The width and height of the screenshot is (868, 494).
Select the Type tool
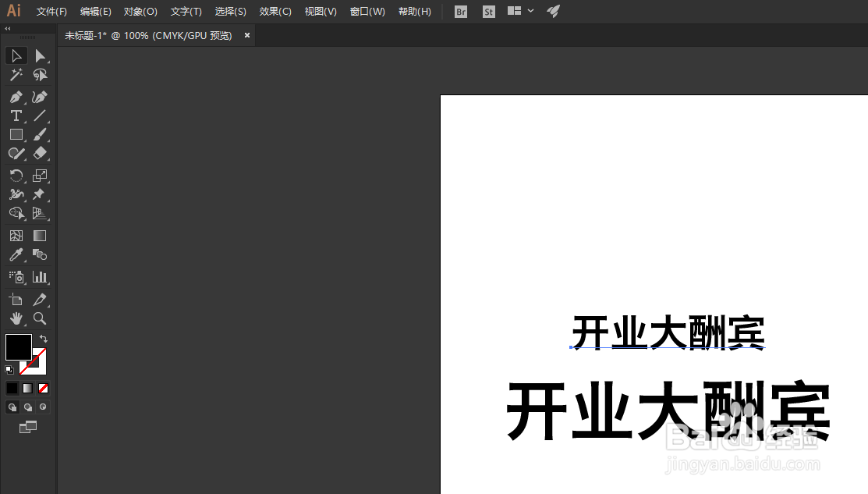click(16, 116)
